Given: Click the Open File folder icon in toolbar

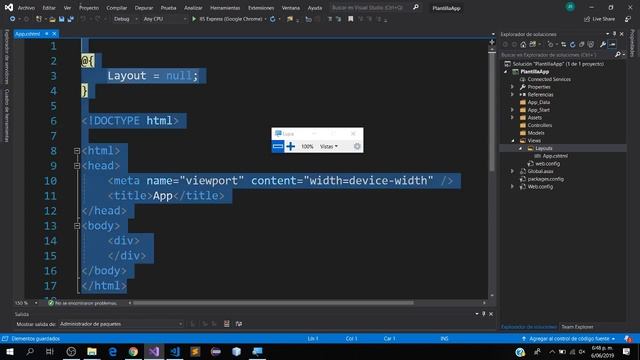Looking at the screenshot, I should point(52,19).
